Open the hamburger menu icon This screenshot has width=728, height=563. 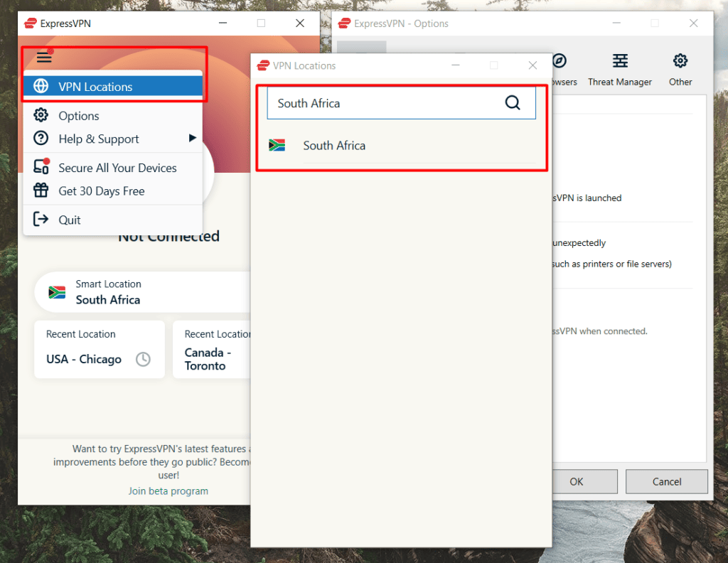tap(44, 57)
